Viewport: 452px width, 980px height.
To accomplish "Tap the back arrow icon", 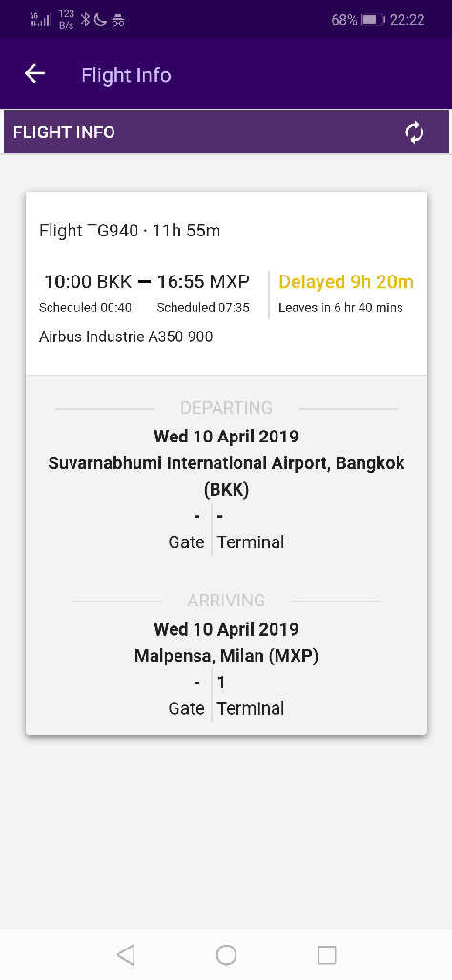I will pos(35,73).
